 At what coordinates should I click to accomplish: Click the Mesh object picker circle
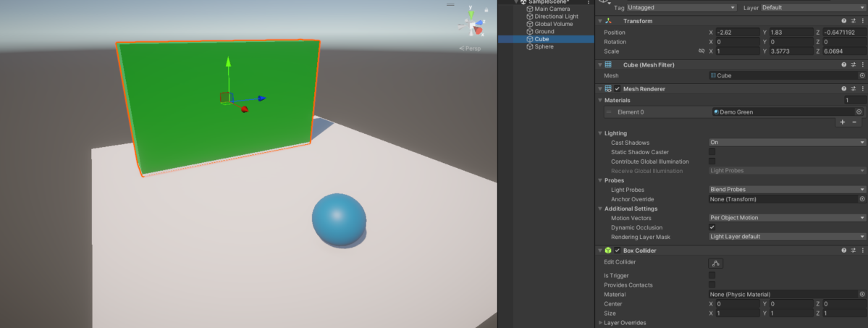[862, 75]
